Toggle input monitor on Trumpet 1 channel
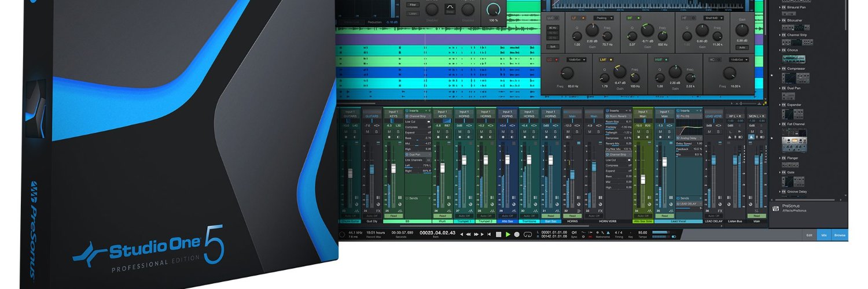Image resolution: width=868 pixels, height=289 pixels. pyautogui.click(x=470, y=138)
